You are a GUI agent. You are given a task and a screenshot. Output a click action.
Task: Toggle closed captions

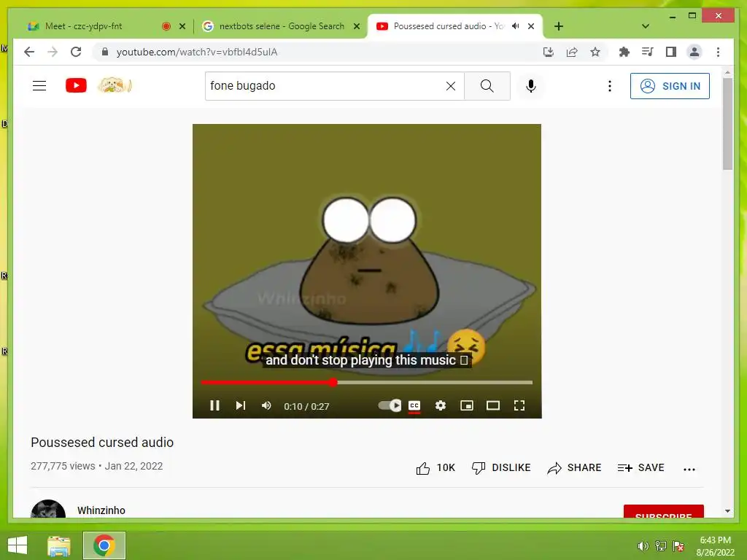pyautogui.click(x=414, y=405)
